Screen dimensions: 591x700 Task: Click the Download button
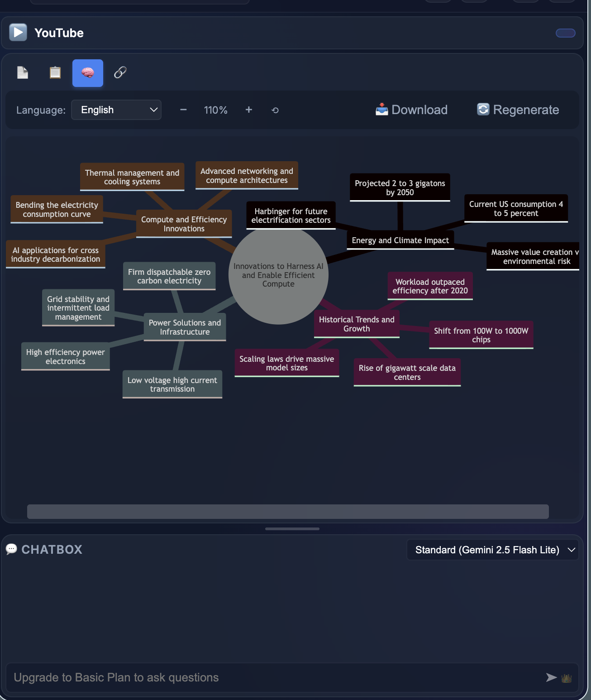(x=411, y=110)
